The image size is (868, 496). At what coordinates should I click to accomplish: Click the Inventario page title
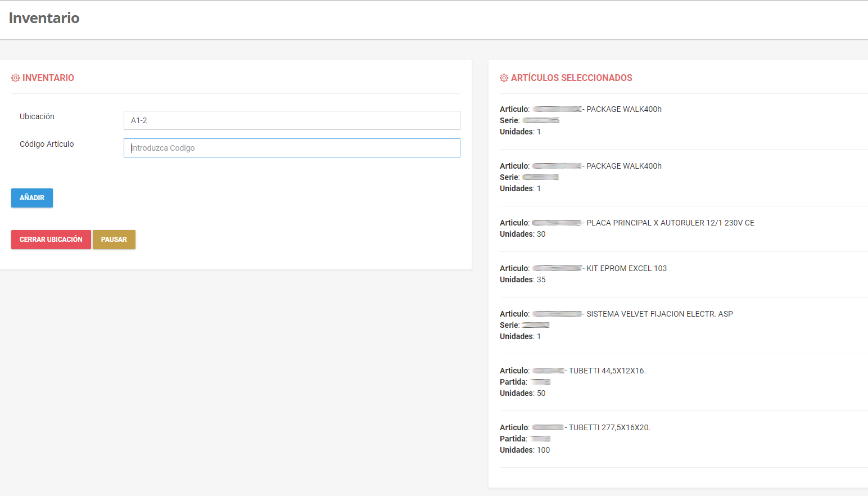[44, 18]
